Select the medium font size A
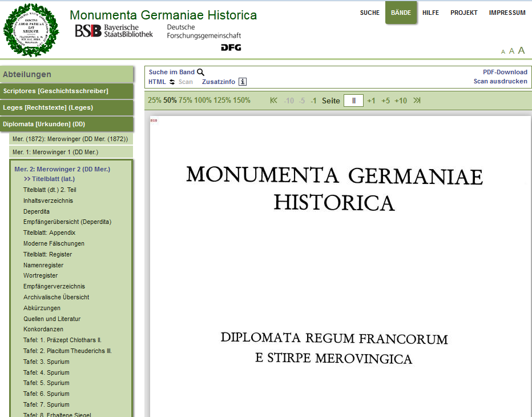Screen dimensions: 532x417 click(x=511, y=51)
